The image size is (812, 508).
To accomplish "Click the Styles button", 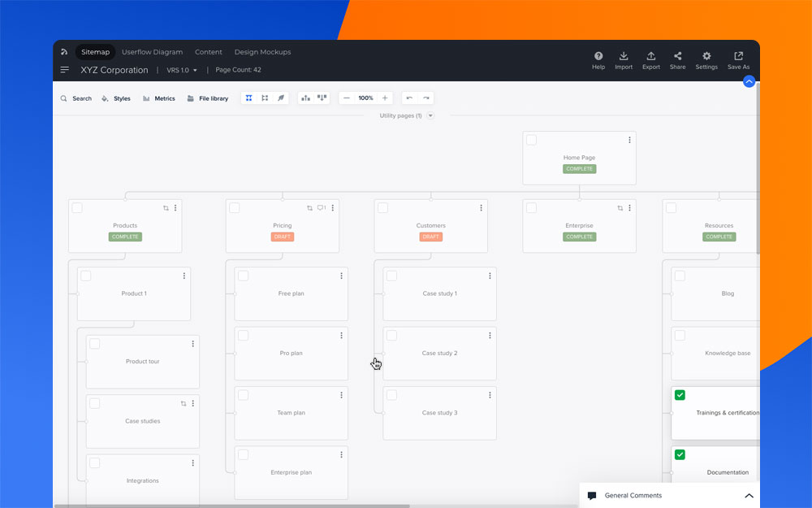I will pos(116,98).
